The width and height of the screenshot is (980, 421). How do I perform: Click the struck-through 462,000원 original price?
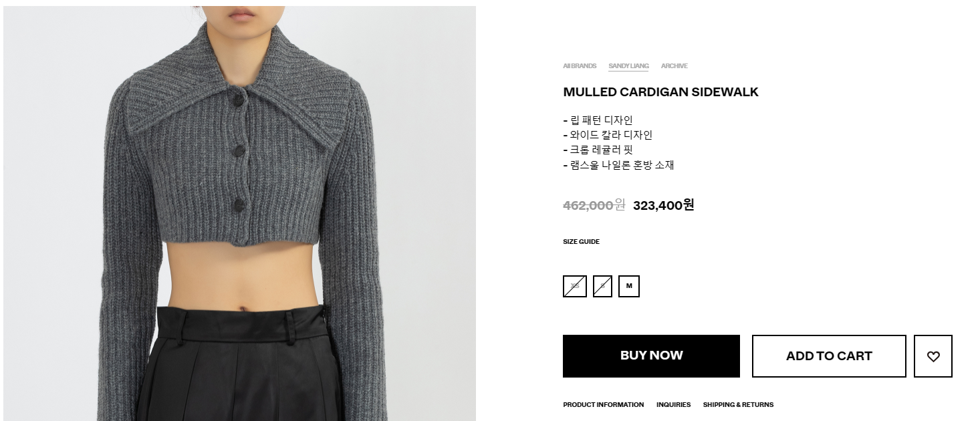point(594,205)
